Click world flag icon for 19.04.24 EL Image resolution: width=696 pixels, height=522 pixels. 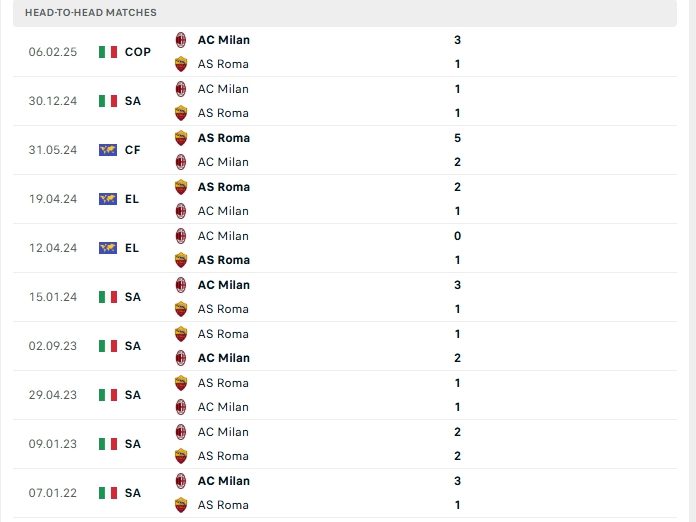tap(108, 199)
